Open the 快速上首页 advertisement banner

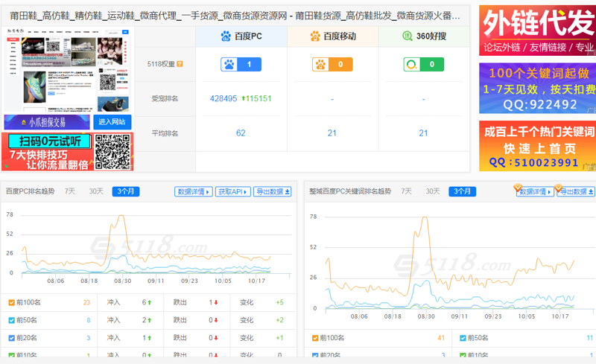tap(537, 146)
